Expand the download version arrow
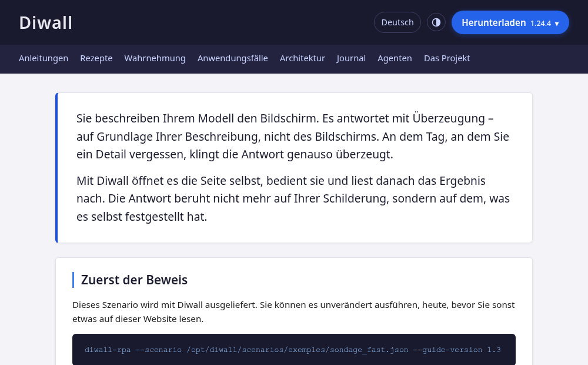 point(557,24)
